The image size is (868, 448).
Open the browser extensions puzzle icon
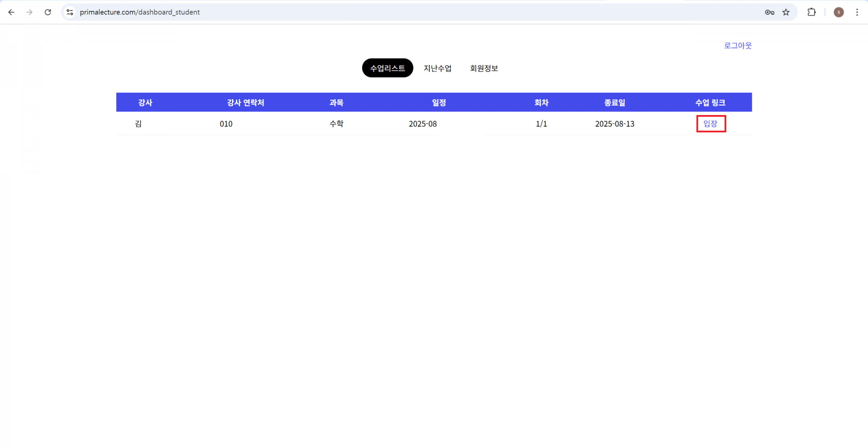pos(811,12)
